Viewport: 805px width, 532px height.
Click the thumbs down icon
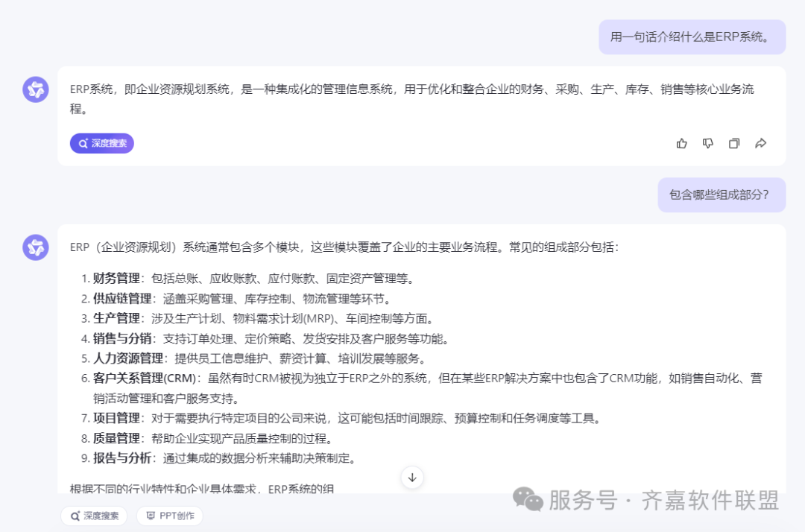tap(707, 143)
